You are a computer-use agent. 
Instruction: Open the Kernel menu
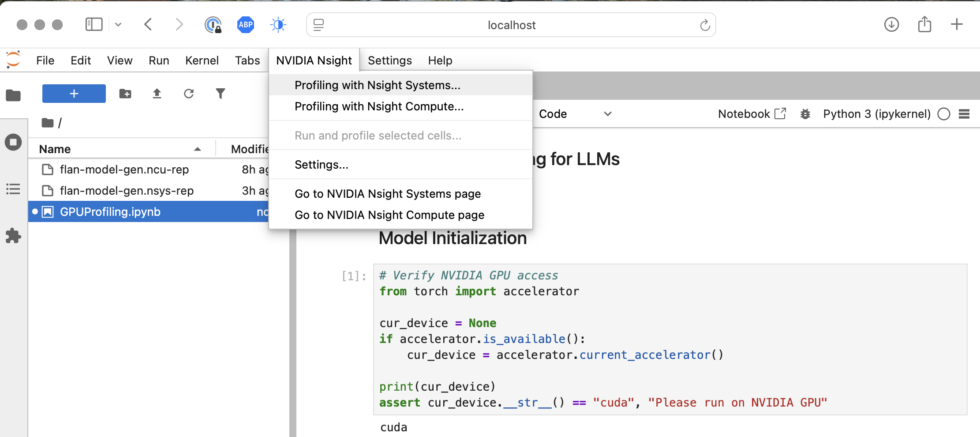[x=202, y=60]
